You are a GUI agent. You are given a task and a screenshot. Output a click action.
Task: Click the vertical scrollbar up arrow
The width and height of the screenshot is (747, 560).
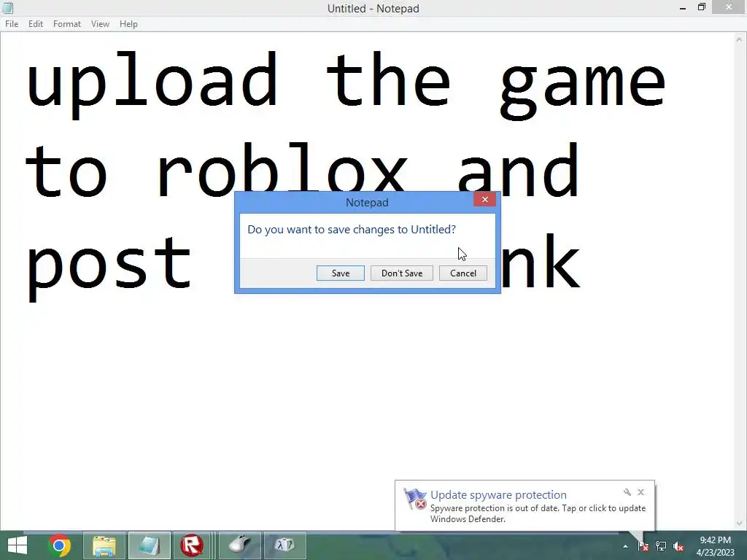click(740, 40)
